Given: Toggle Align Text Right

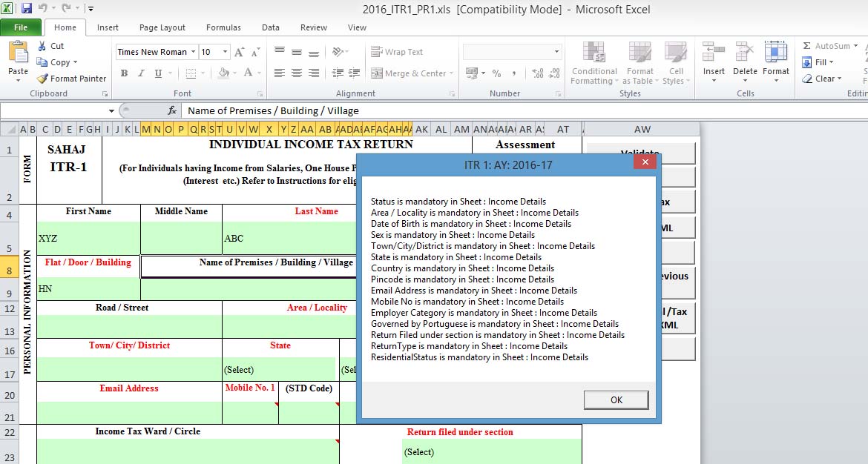Looking at the screenshot, I should [314, 73].
